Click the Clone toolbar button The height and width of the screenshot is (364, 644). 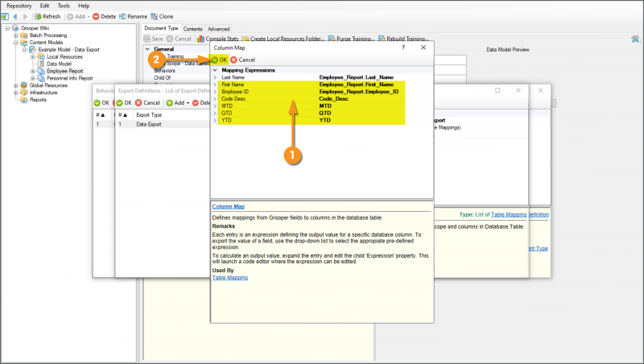coord(162,16)
